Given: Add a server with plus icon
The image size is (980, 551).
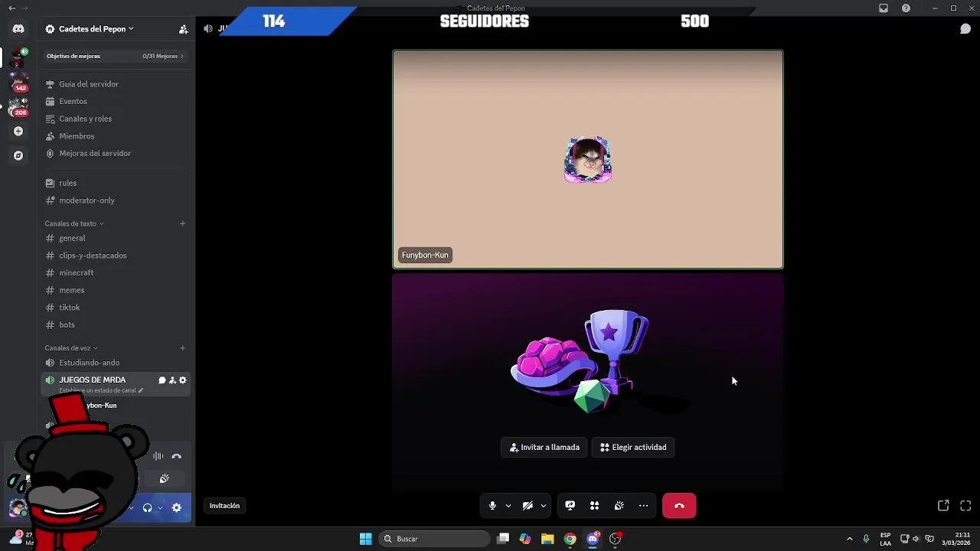Looking at the screenshot, I should click(x=18, y=131).
